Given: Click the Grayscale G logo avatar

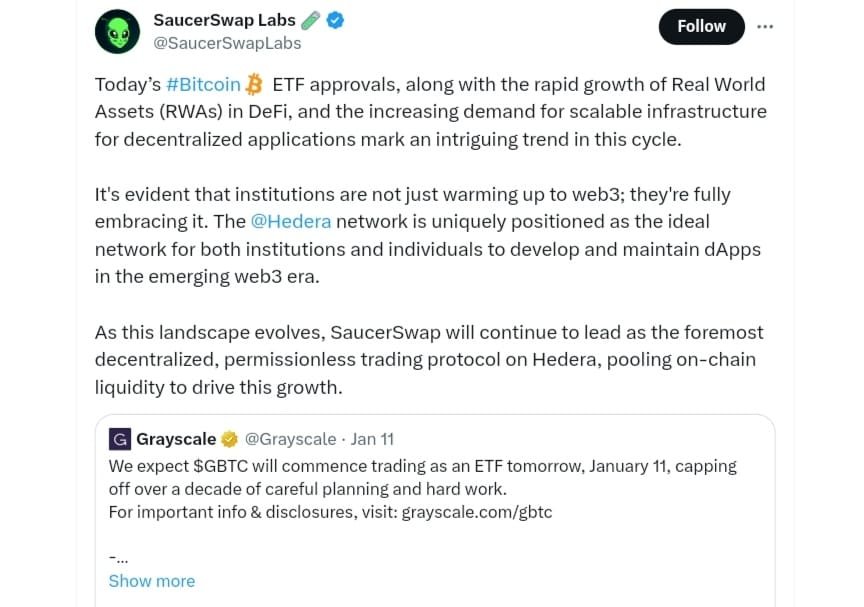Looking at the screenshot, I should 119,439.
